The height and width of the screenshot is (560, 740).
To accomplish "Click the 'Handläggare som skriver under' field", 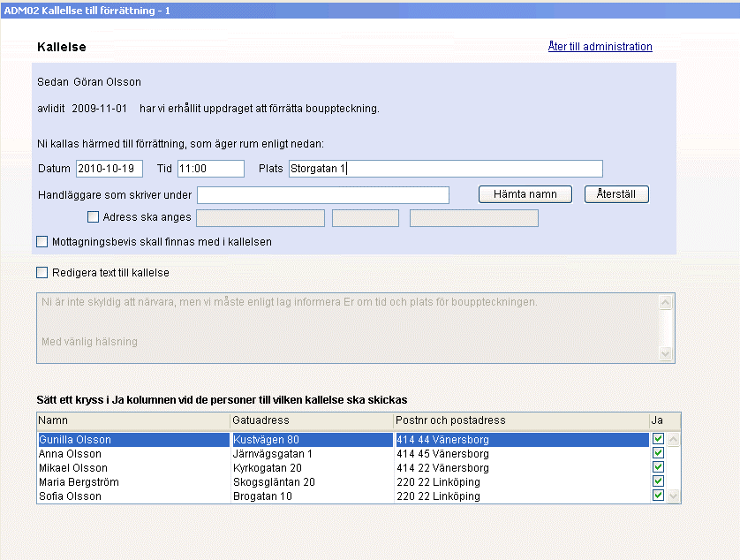I will (x=322, y=195).
